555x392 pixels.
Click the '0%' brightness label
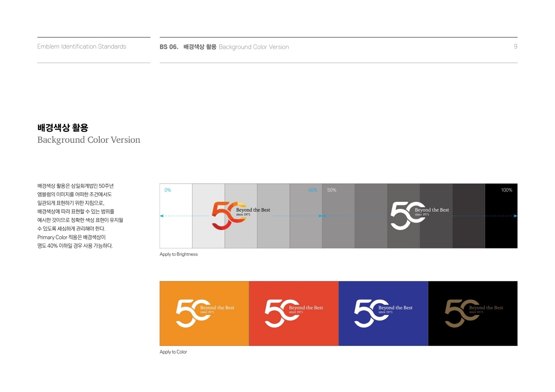167,190
